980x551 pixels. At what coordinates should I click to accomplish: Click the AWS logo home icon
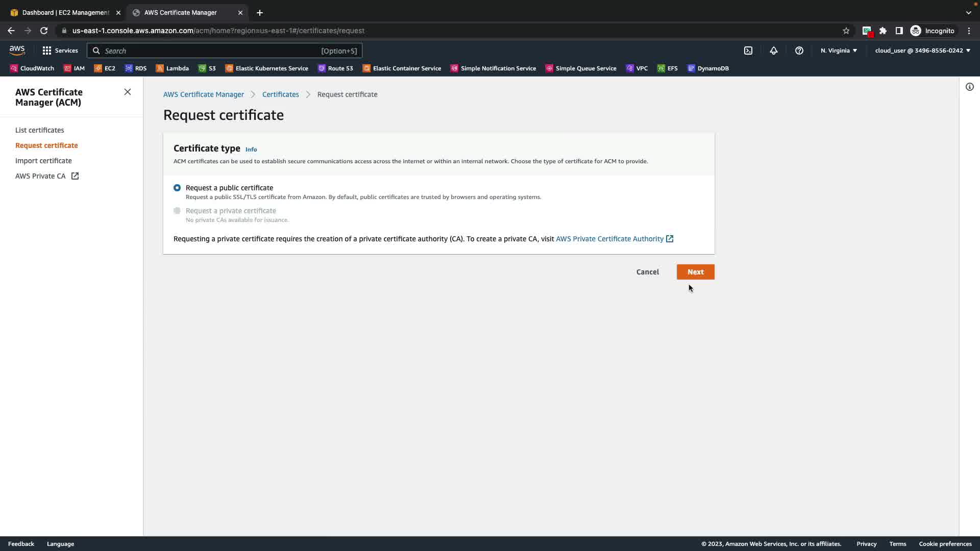17,50
